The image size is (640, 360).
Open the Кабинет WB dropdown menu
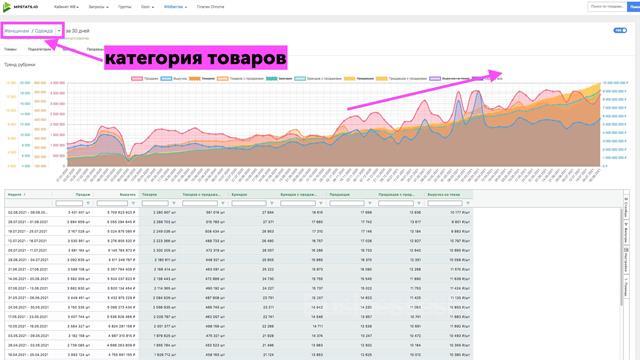point(66,7)
